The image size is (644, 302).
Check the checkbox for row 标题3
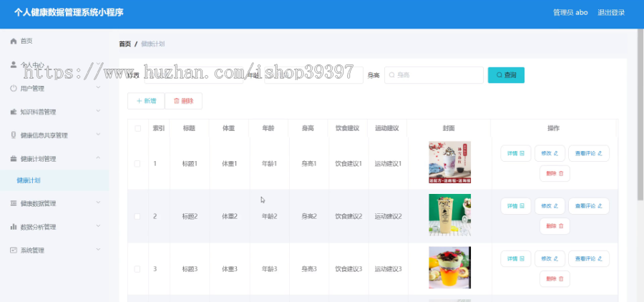(x=137, y=269)
